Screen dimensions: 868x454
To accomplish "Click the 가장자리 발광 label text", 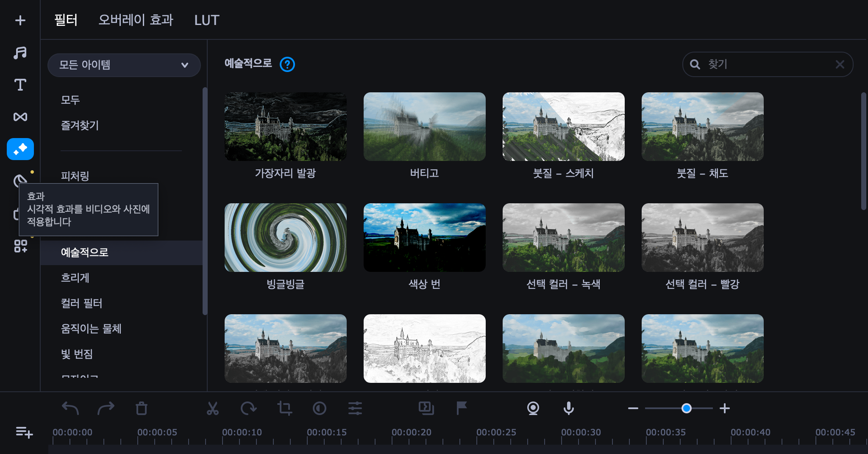I will point(286,173).
